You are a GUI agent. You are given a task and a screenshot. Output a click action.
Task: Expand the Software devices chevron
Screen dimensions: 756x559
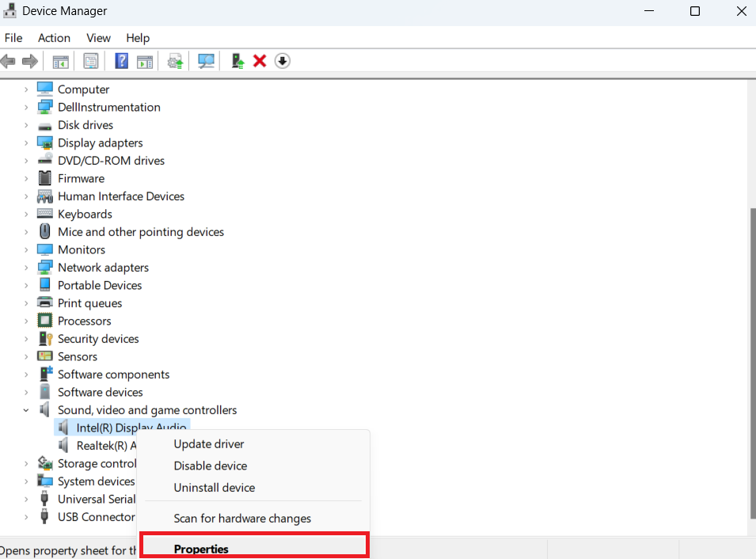(26, 392)
